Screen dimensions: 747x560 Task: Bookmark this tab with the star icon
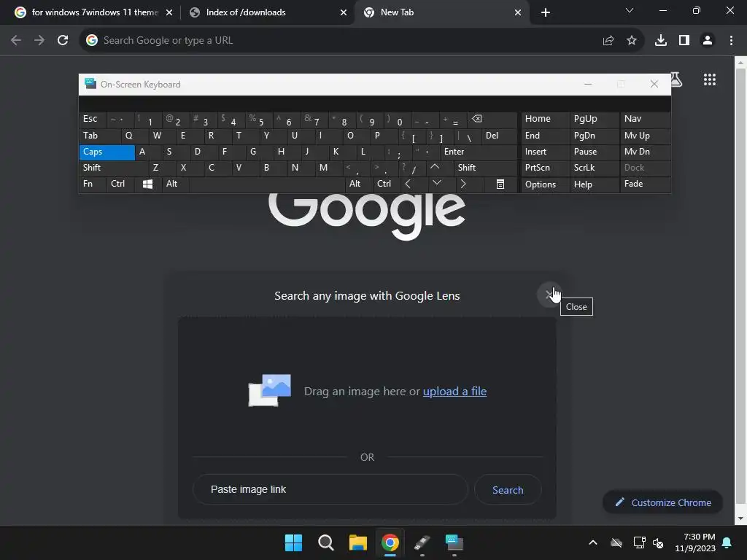tap(632, 41)
